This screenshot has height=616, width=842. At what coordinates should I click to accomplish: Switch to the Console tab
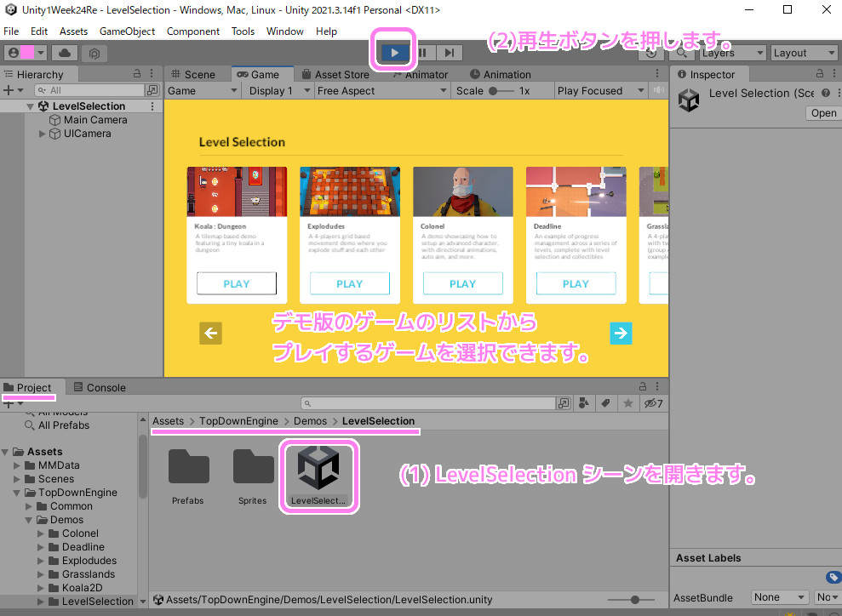pos(99,388)
